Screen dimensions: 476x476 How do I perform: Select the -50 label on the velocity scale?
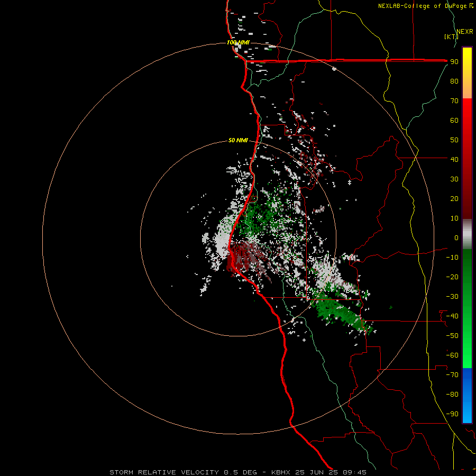[452, 336]
